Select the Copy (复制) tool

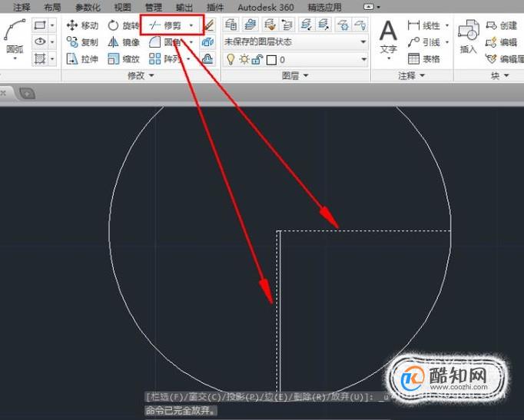82,42
